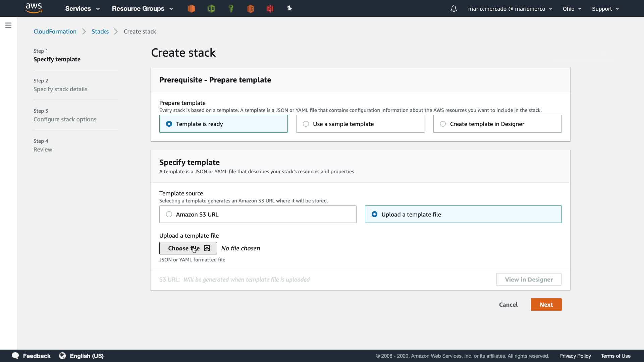644x362 pixels.
Task: Open the hamburger side navigation menu
Action: tap(8, 25)
